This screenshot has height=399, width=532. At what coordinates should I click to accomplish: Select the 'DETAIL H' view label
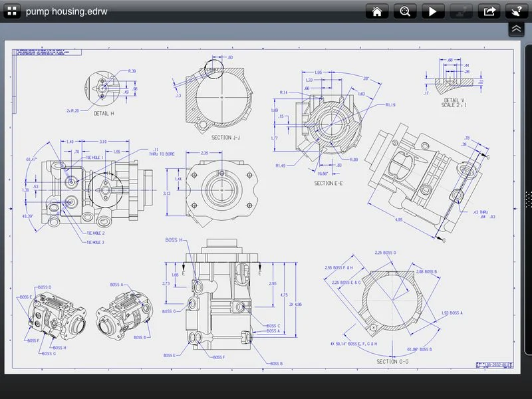104,113
